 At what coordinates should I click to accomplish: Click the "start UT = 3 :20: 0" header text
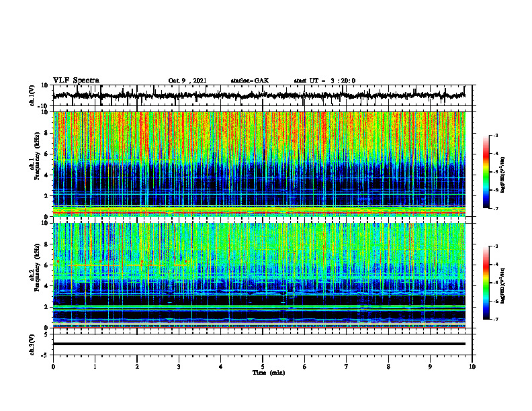(324, 81)
